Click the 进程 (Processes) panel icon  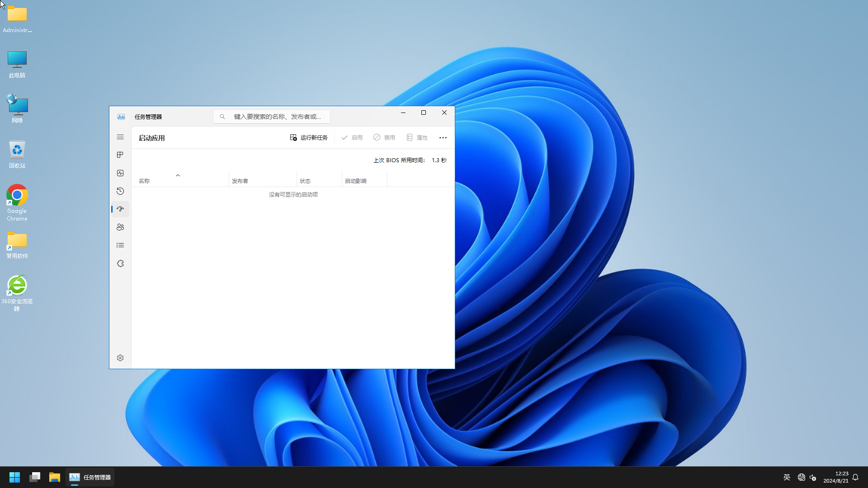120,155
